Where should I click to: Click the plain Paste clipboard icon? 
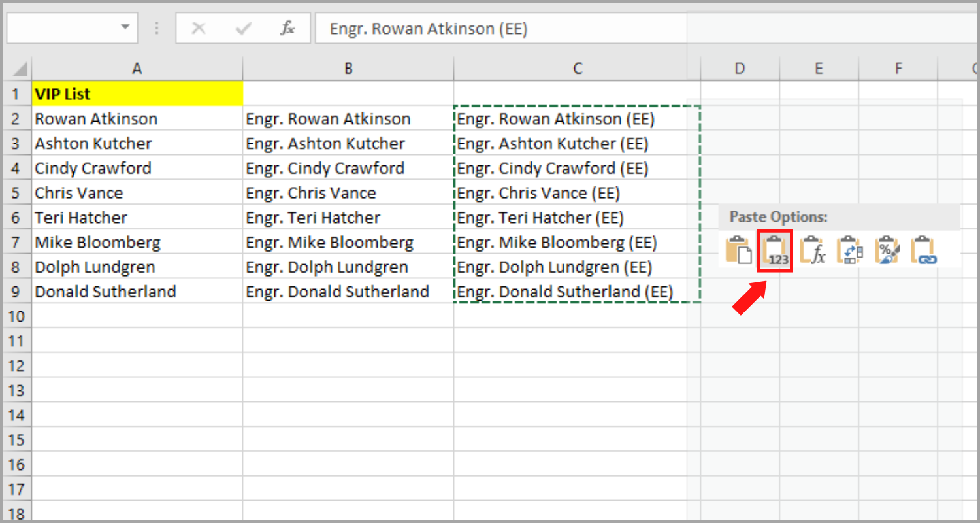coord(738,250)
